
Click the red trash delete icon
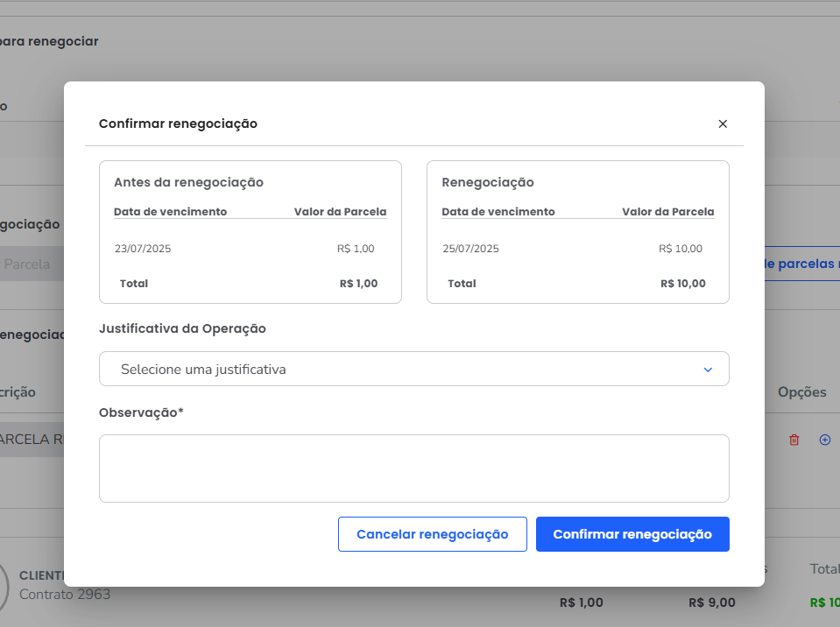(794, 440)
